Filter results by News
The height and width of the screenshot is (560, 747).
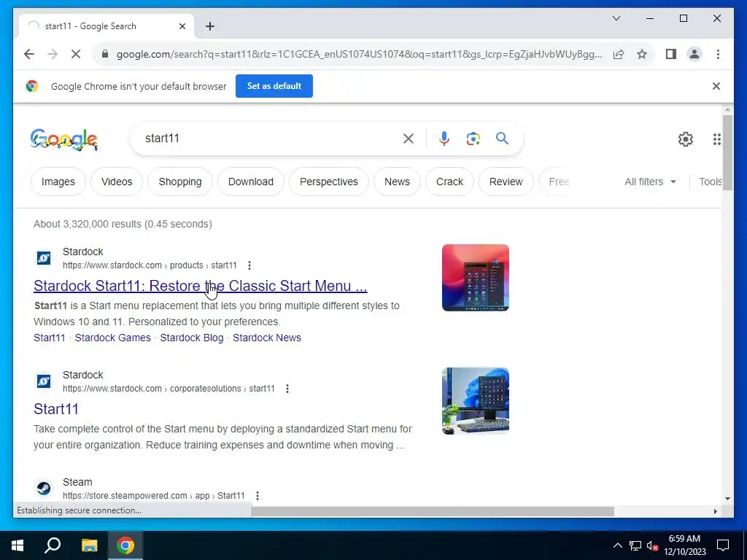point(397,182)
